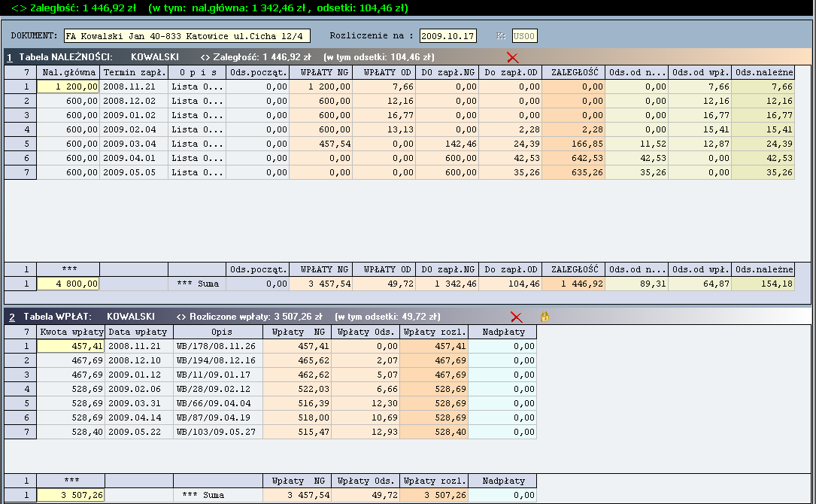This screenshot has width=816, height=504.
Task: Click the 'Kwota wpłaty' column header
Action: [x=71, y=332]
